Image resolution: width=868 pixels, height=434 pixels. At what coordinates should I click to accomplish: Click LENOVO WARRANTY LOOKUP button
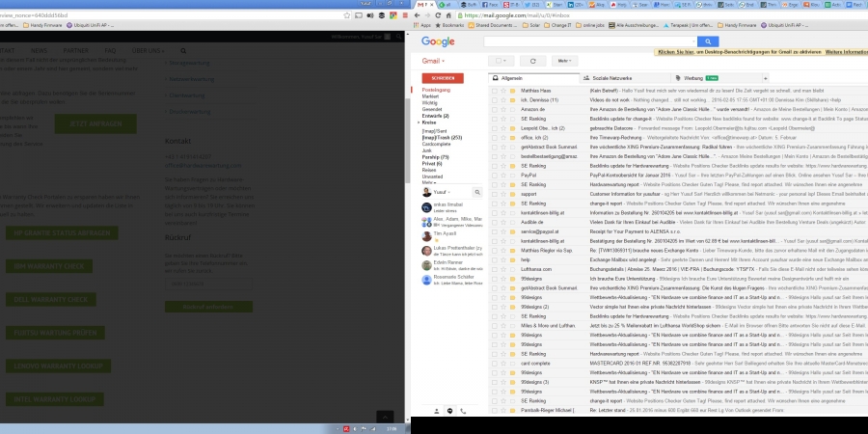coord(59,366)
